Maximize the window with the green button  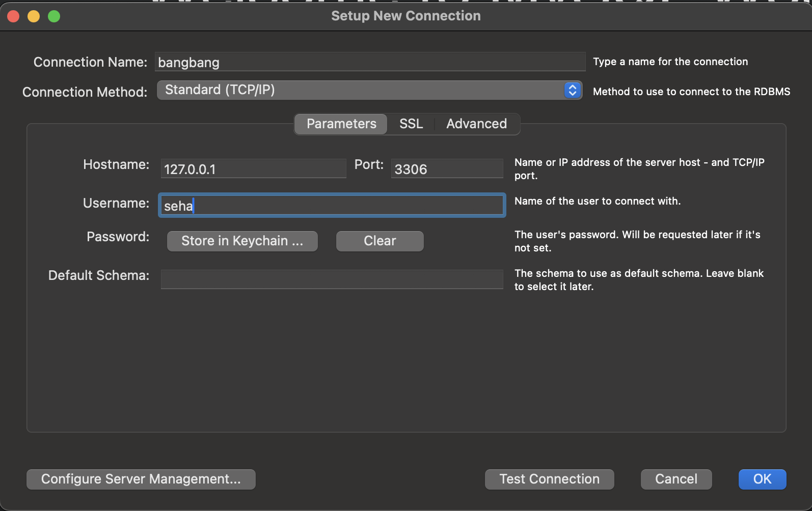tap(54, 16)
